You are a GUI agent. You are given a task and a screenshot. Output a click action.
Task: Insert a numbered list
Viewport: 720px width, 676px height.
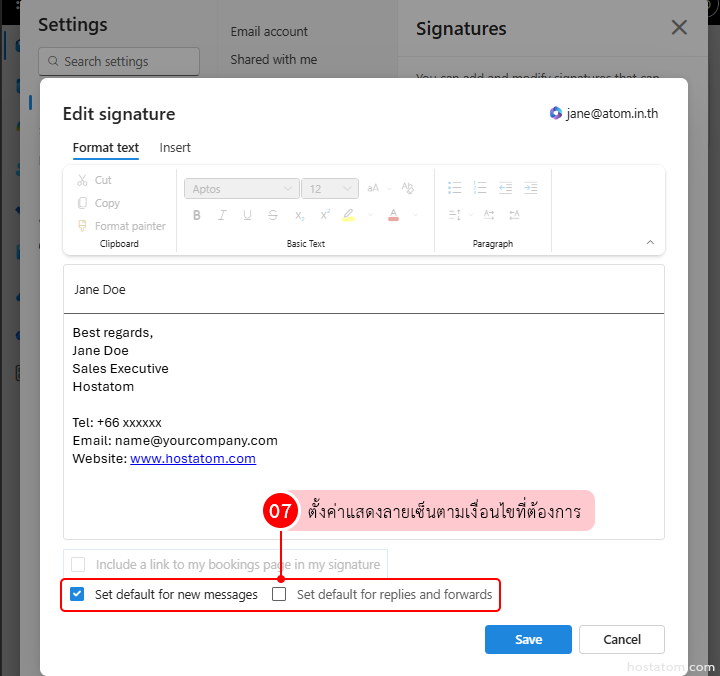point(480,188)
